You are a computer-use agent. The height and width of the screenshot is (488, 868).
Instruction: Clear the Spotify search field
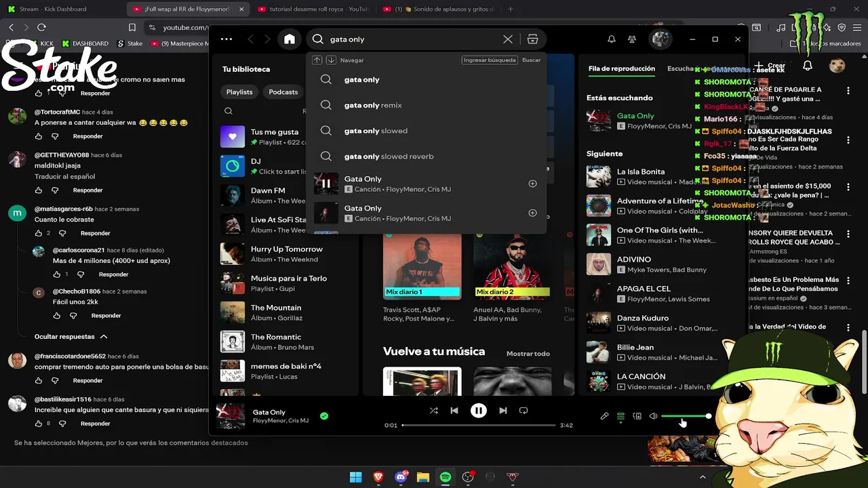click(508, 39)
